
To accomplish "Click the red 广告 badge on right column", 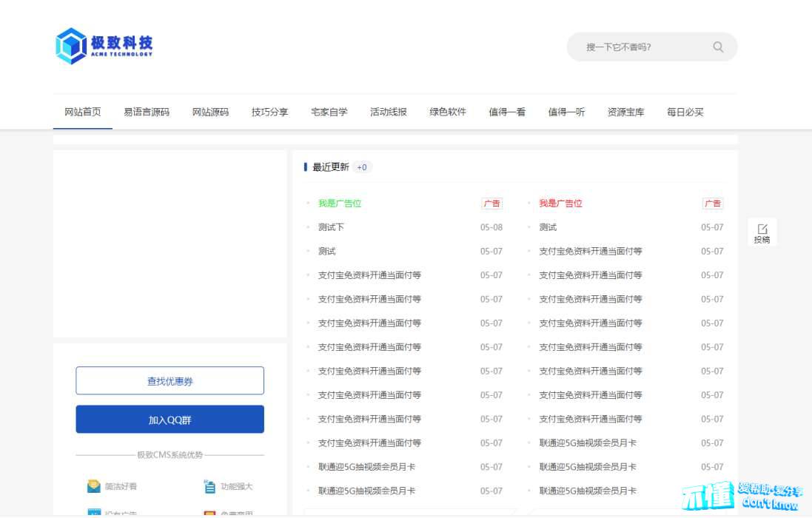I will pyautogui.click(x=712, y=203).
